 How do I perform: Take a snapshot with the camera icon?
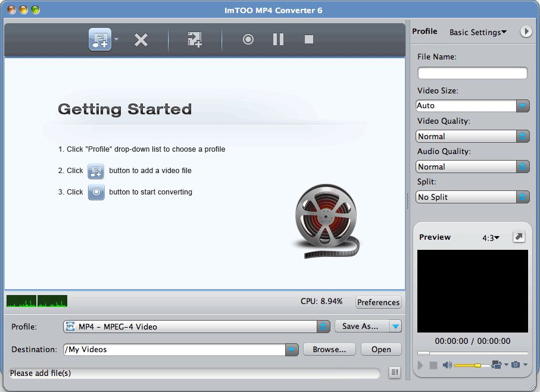pyautogui.click(x=516, y=365)
